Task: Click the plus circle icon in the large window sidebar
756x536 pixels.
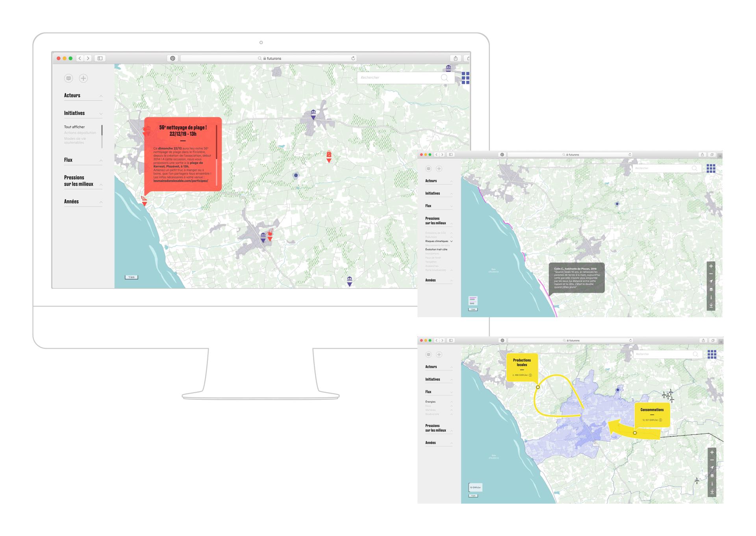Action: 83,78
